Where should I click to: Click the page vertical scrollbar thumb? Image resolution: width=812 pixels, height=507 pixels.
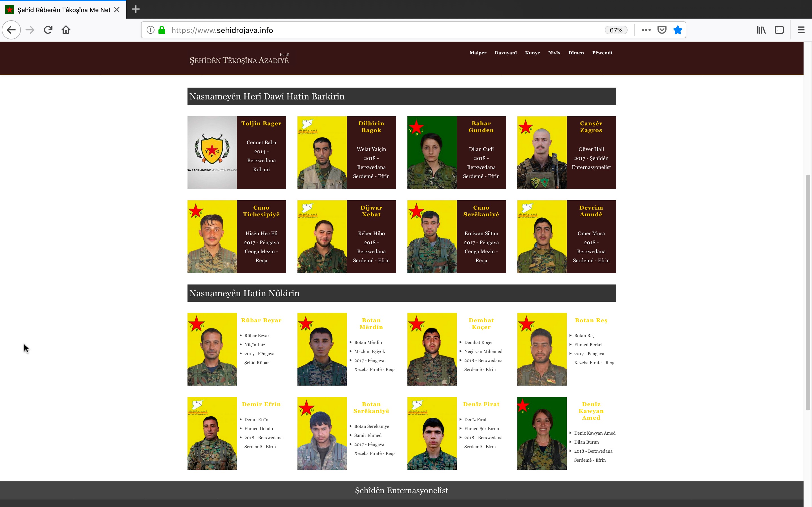click(808, 292)
